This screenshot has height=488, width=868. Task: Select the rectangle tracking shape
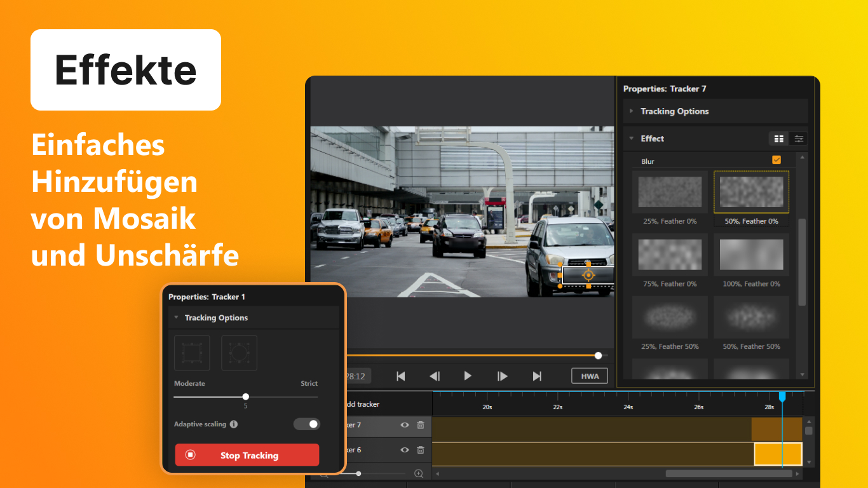click(x=192, y=353)
